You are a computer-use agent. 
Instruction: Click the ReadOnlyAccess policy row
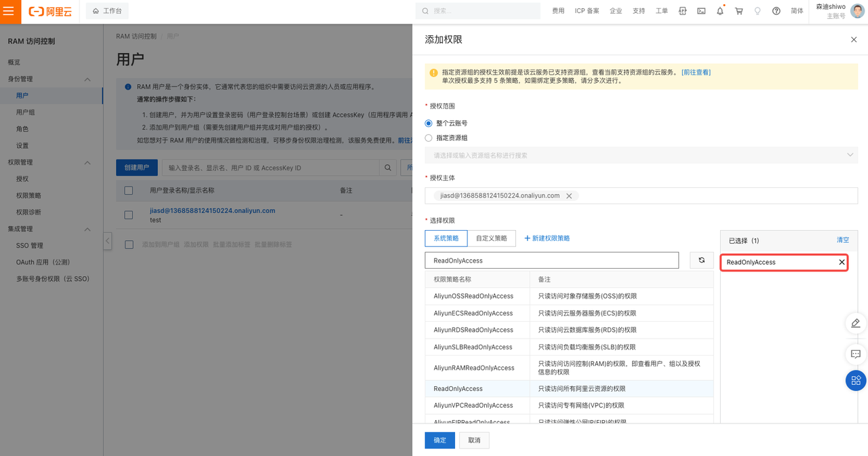569,389
